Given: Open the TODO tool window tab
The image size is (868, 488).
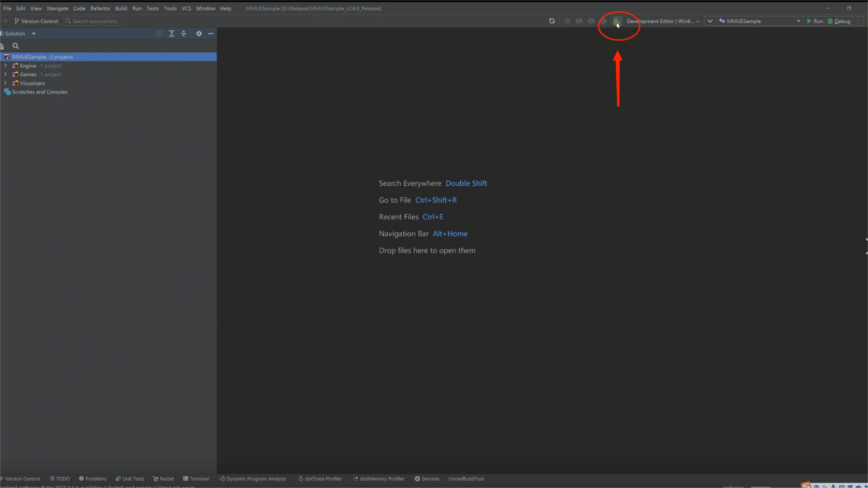Looking at the screenshot, I should click(x=60, y=479).
